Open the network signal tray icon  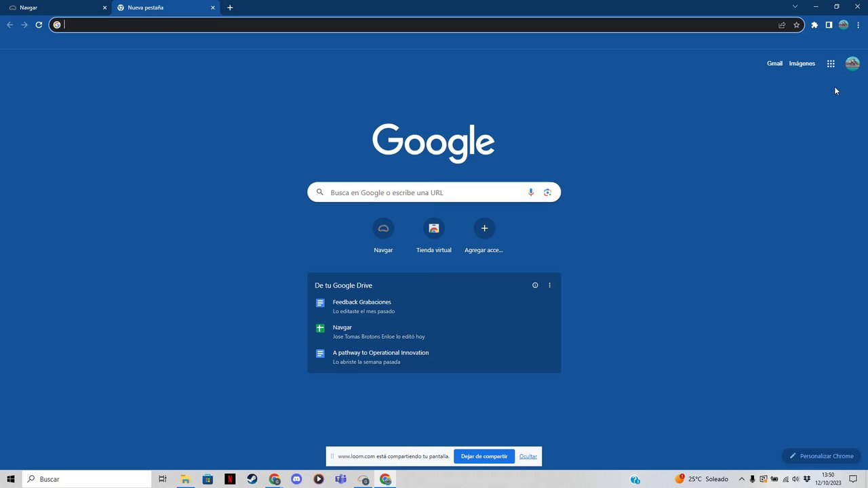tap(785, 479)
